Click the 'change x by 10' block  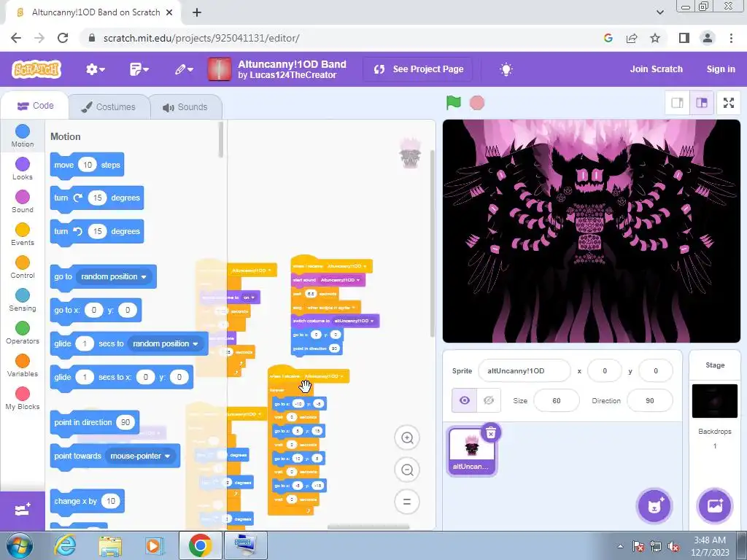point(88,502)
